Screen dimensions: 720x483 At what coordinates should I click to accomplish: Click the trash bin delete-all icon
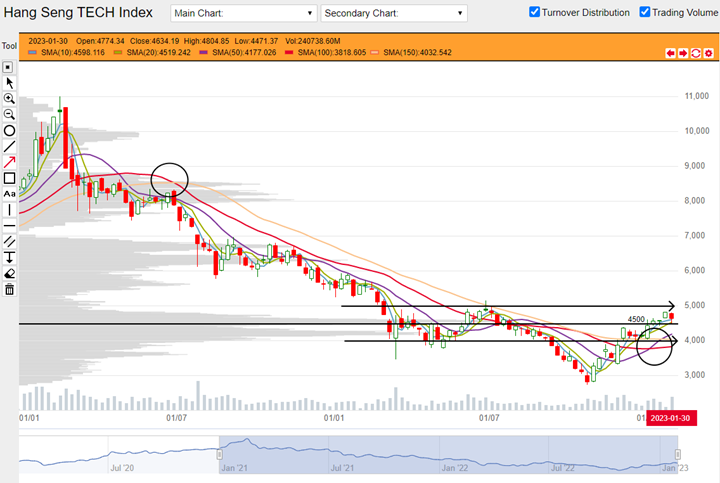(x=9, y=290)
